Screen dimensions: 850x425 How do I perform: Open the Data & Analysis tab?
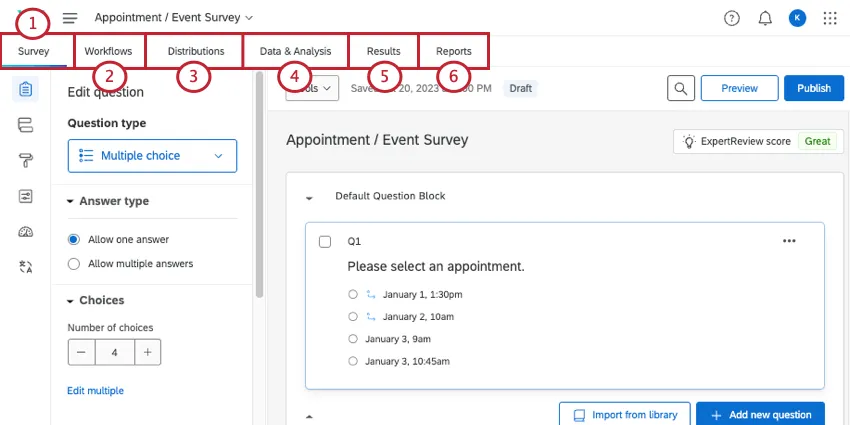coord(295,51)
